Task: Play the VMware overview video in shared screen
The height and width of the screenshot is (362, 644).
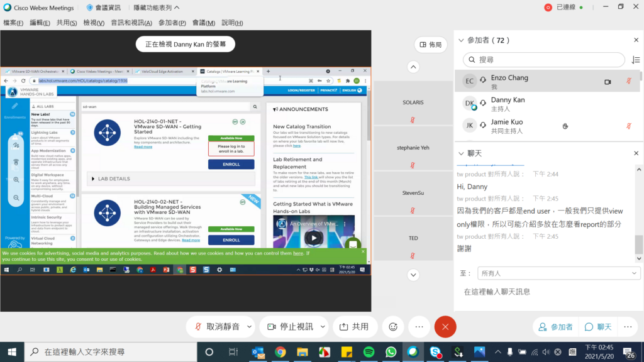Action: 314,238
